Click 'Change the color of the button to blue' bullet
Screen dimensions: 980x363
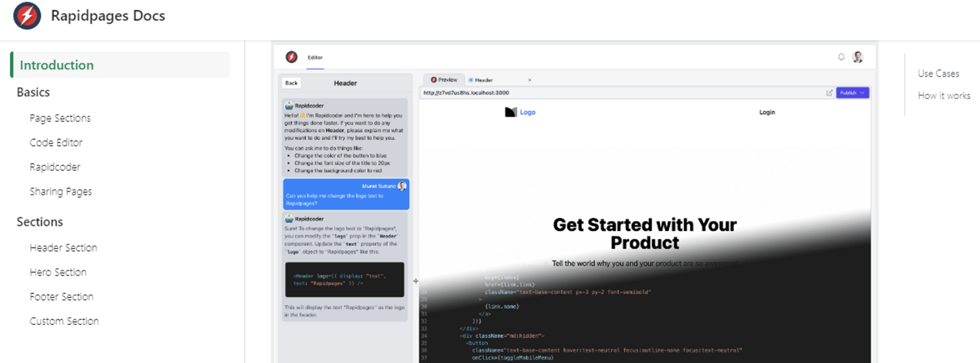click(x=341, y=155)
